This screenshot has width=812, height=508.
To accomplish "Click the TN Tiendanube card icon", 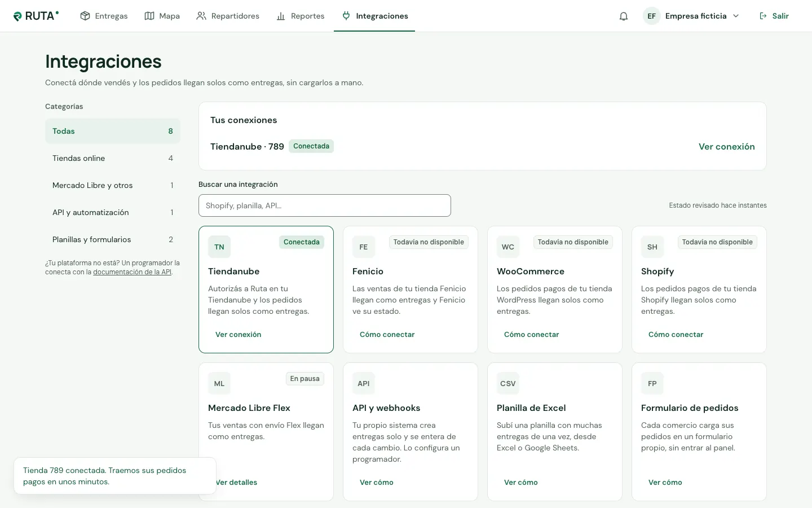I will [x=219, y=247].
